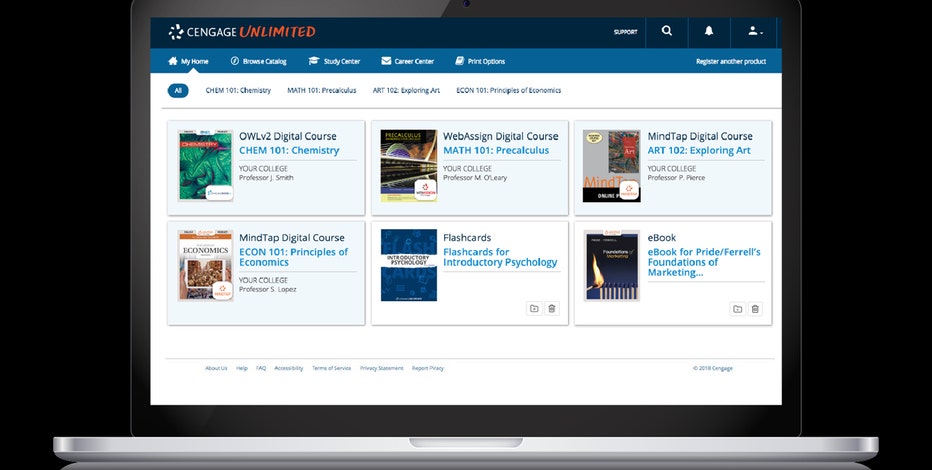Open the Accessibility footer link
The height and width of the screenshot is (470, 932).
click(289, 368)
